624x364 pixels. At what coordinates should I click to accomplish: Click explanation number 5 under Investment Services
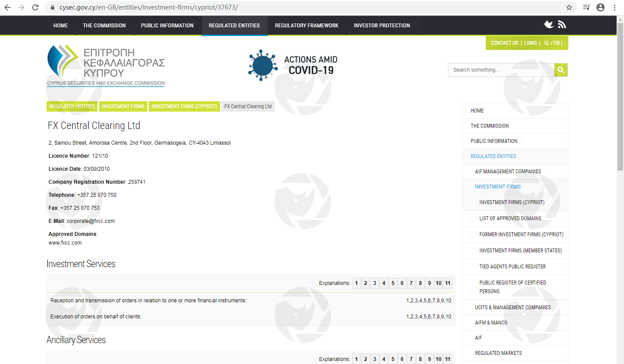pyautogui.click(x=393, y=284)
